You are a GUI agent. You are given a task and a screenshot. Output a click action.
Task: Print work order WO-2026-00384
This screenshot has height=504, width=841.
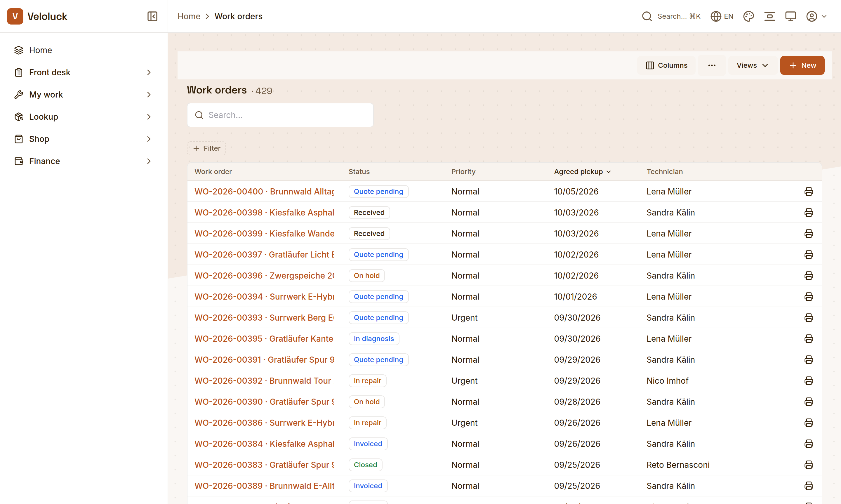coord(809,444)
